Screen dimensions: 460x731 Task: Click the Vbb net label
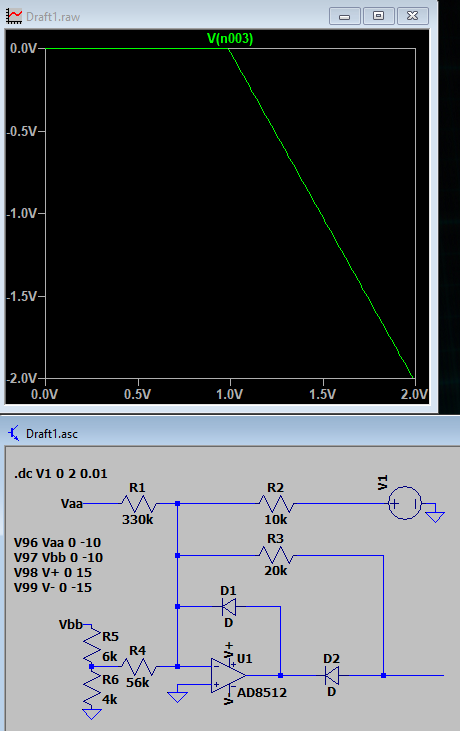tap(71, 624)
